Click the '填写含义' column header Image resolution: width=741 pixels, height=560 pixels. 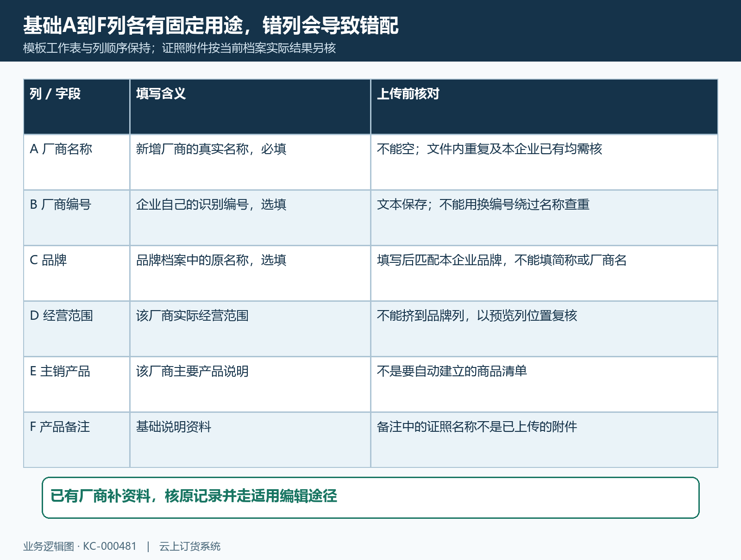point(251,107)
